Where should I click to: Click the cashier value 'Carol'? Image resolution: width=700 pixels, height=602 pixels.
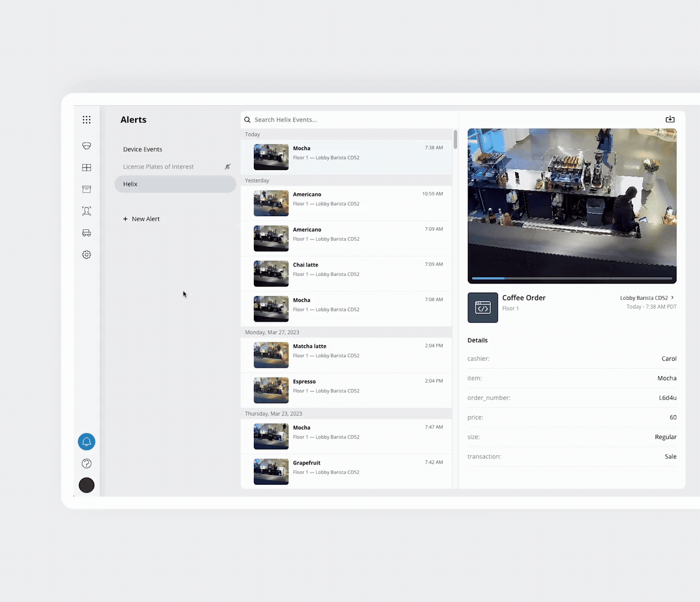[x=669, y=359]
